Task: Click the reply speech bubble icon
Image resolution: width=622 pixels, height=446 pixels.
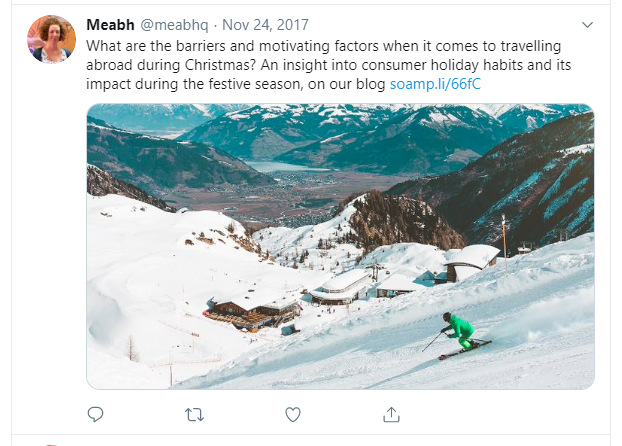Action: 95,414
